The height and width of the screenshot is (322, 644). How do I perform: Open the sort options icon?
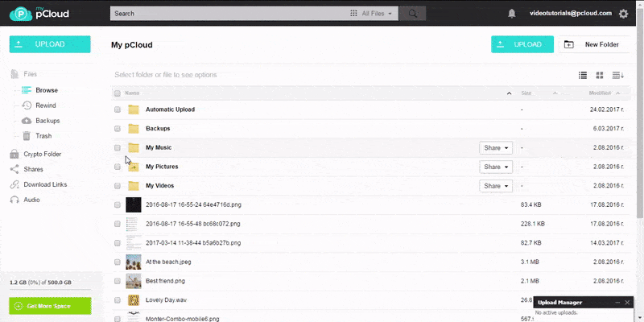coord(618,75)
